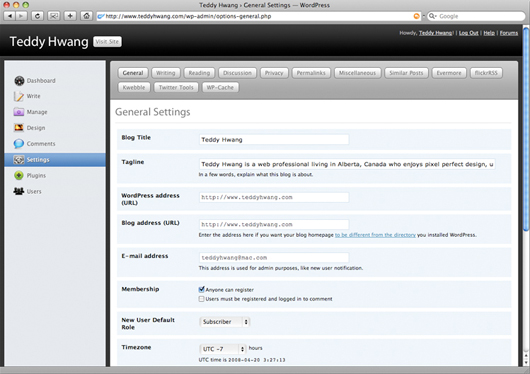
Task: Open the Kwebble tab
Action: 134,88
